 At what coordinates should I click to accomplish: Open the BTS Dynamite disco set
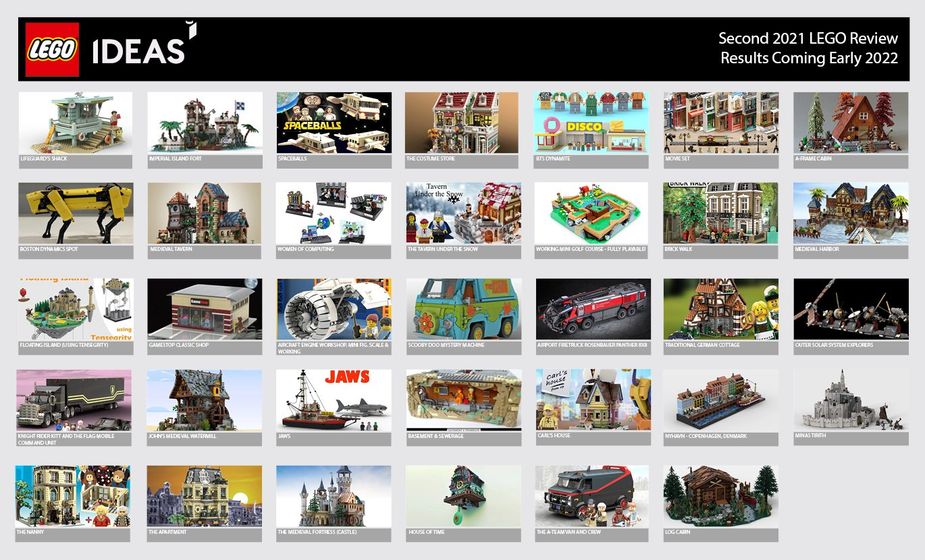592,123
